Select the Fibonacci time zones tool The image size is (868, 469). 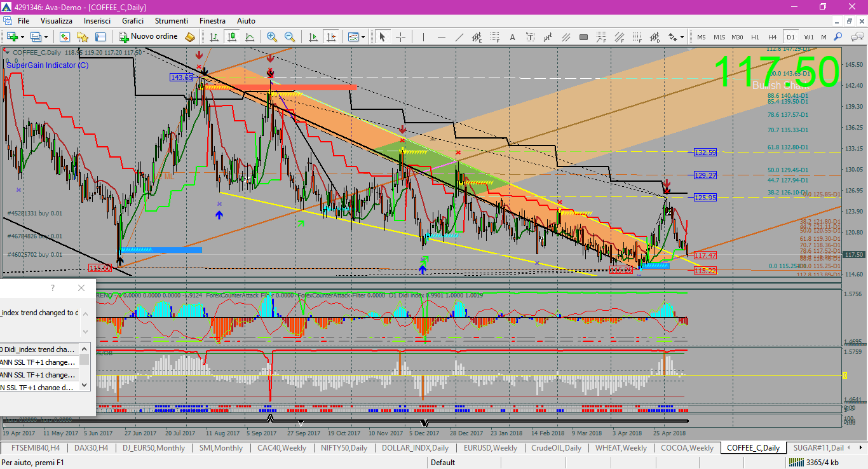(637, 37)
